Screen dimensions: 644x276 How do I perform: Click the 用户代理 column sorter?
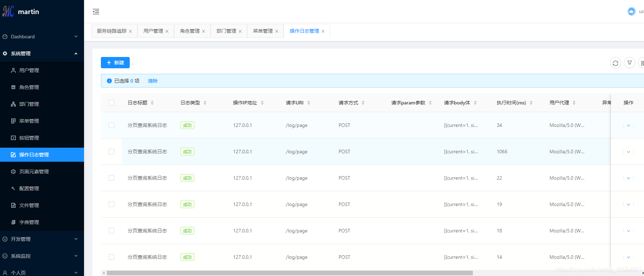pos(574,103)
